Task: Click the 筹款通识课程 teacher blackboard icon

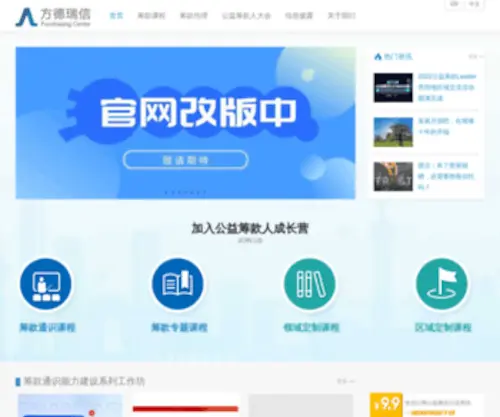Action: point(46,284)
